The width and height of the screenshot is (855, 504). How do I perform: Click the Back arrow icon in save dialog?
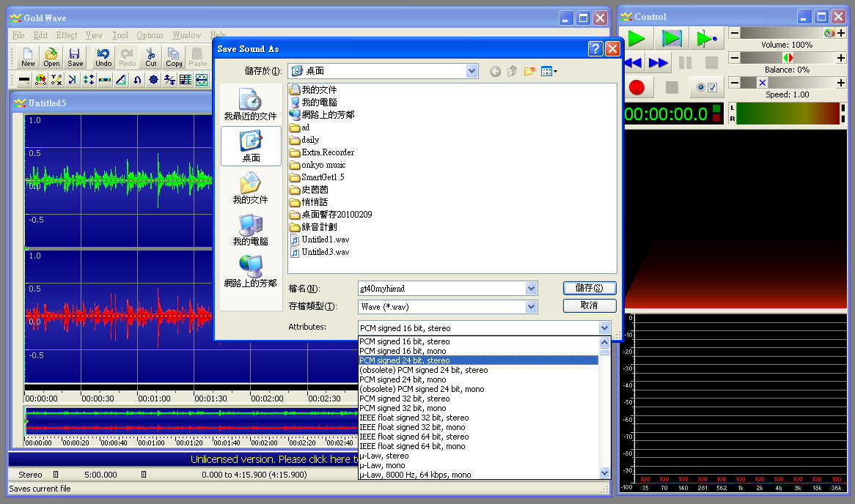click(494, 71)
